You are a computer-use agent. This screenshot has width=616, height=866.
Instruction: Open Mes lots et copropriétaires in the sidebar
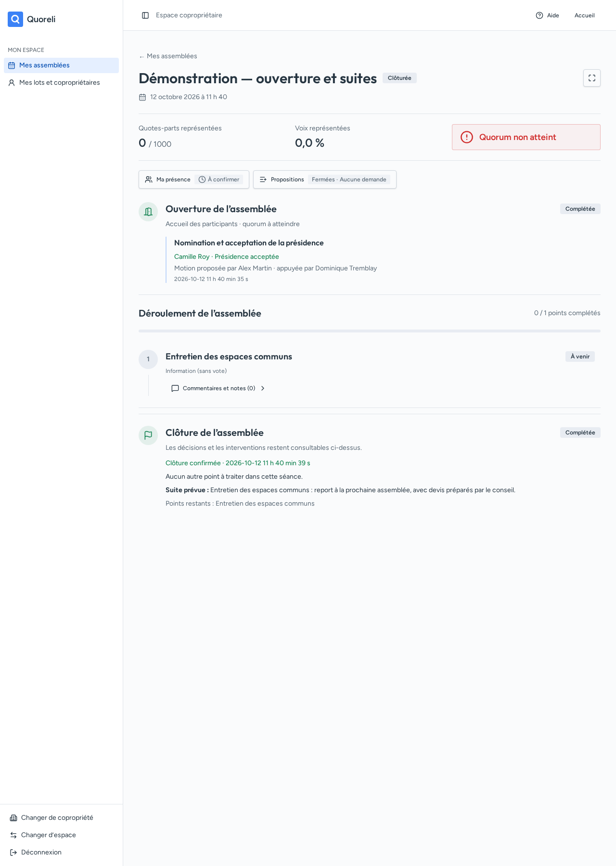61,83
